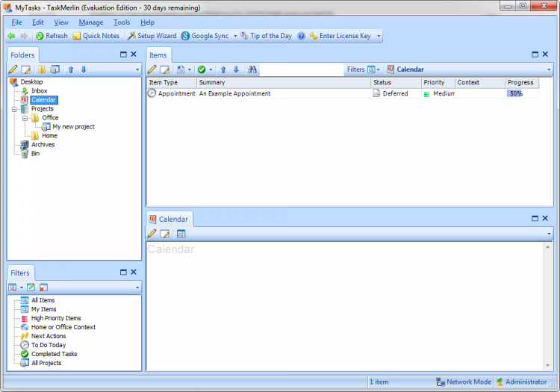
Task: Click new folder icon in Folders toolbar
Action: click(42, 69)
